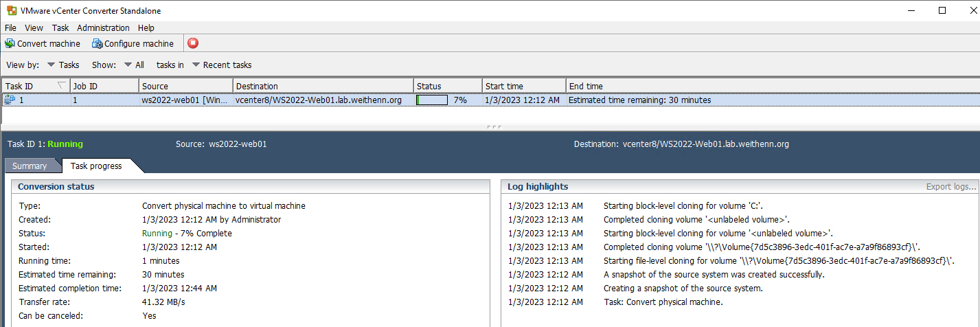Click the Export logs link
This screenshot has width=980, height=327.
coord(951,186)
